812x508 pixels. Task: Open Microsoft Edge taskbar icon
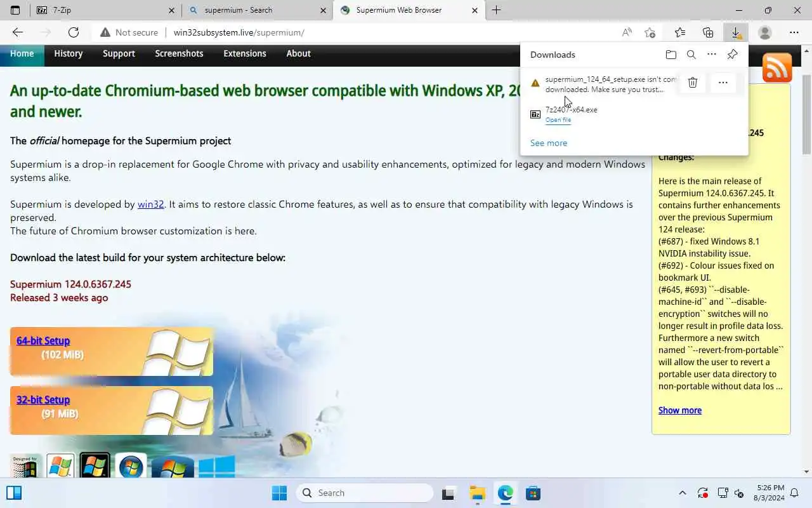click(505, 493)
